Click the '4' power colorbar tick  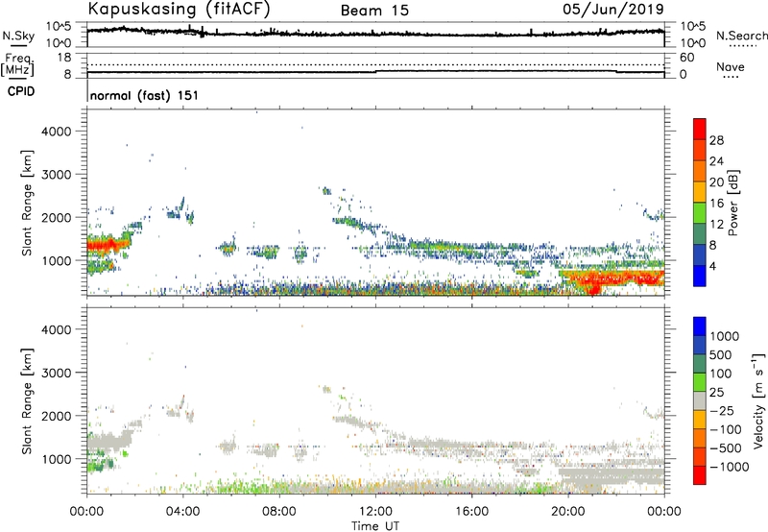pyautogui.click(x=712, y=266)
